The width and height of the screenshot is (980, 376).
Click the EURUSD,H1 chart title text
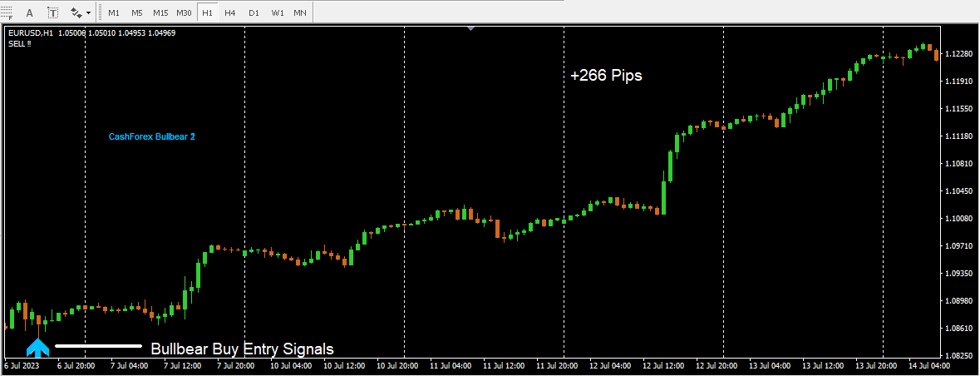pyautogui.click(x=32, y=32)
